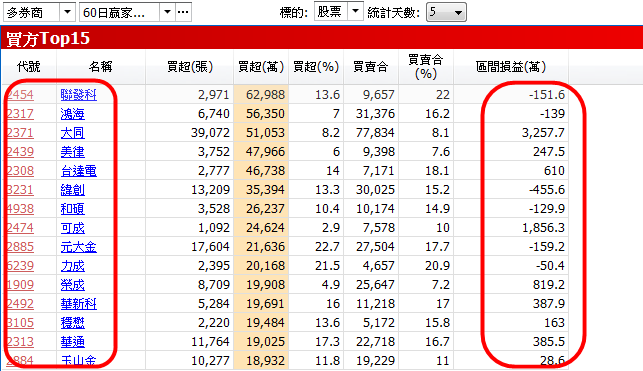Open the 和碩 stock link

click(x=73, y=209)
